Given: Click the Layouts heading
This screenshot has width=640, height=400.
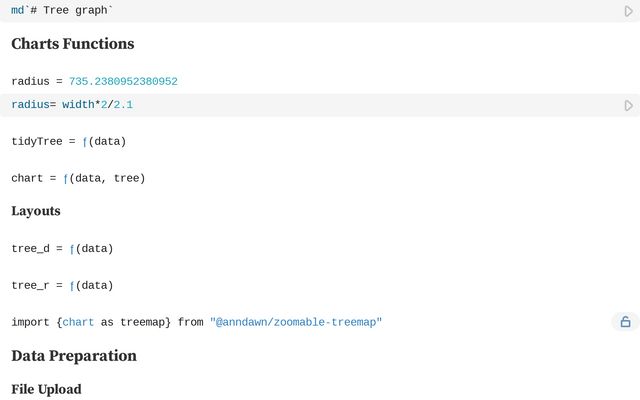Looking at the screenshot, I should 36,211.
